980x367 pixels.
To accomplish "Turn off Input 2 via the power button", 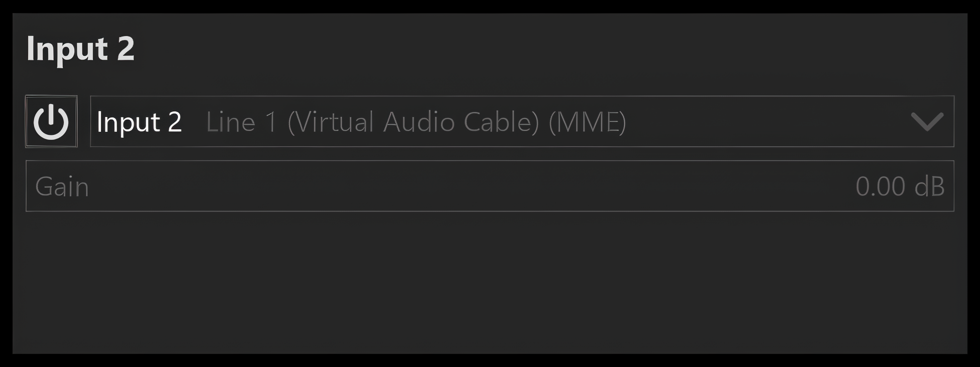I will pos(51,121).
